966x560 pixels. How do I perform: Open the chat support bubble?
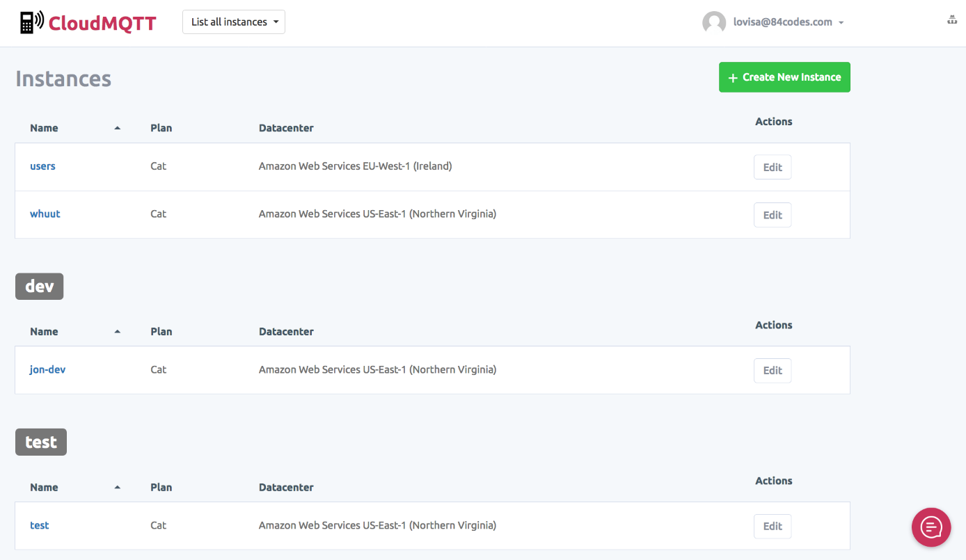931,527
